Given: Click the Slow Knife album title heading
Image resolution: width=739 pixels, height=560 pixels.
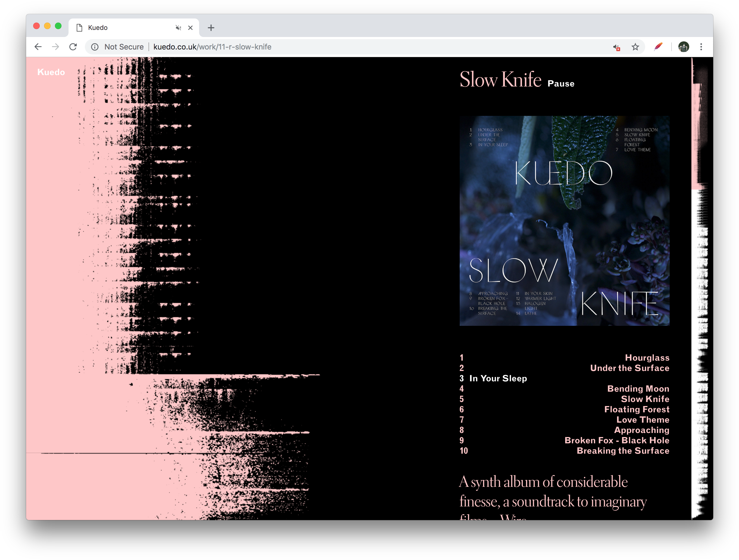Looking at the screenshot, I should coord(500,79).
